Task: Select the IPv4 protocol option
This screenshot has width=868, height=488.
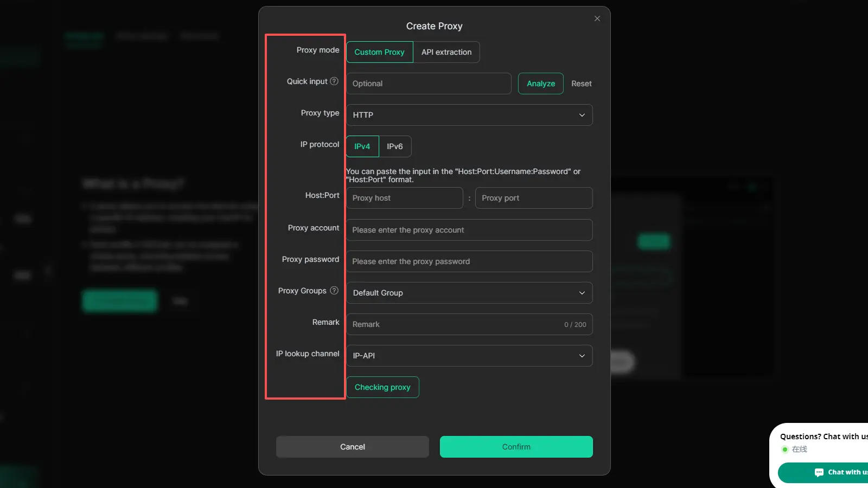Action: 362,146
